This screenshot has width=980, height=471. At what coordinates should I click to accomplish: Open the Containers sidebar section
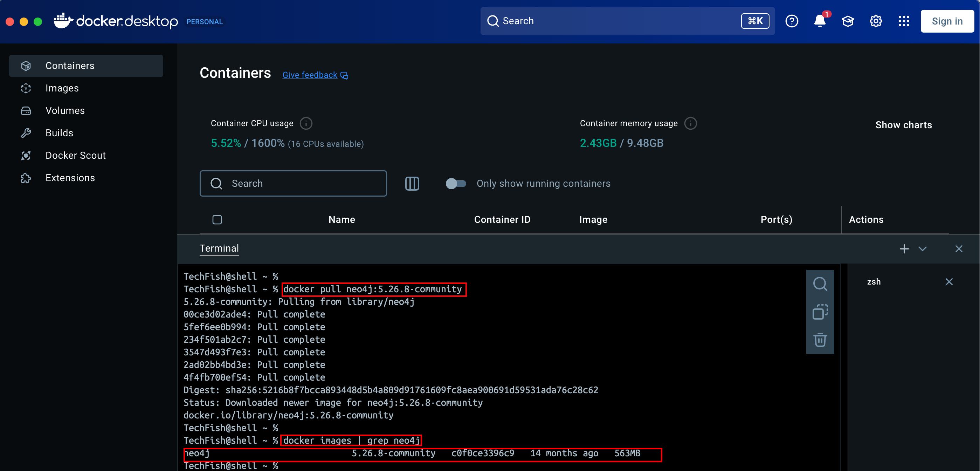(86, 66)
